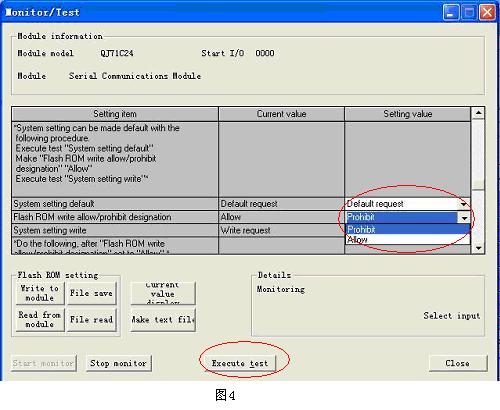Viewport: 500px width, 410px height.
Task: Click the Setting value column header
Action: pyautogui.click(x=408, y=114)
